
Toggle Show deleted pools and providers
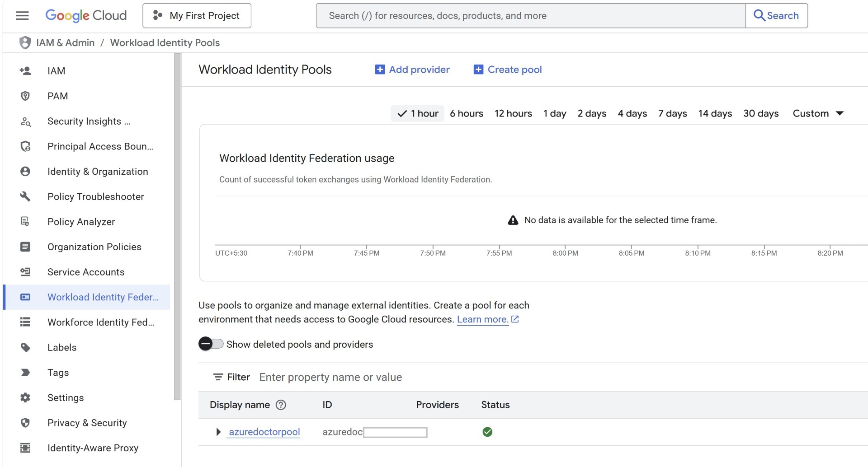pos(211,344)
